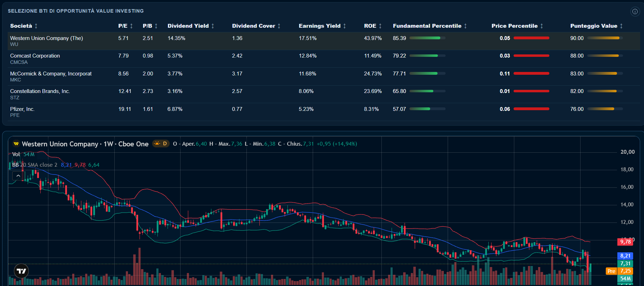
Task: Click the Earnings Yield column header
Action: (x=319, y=26)
